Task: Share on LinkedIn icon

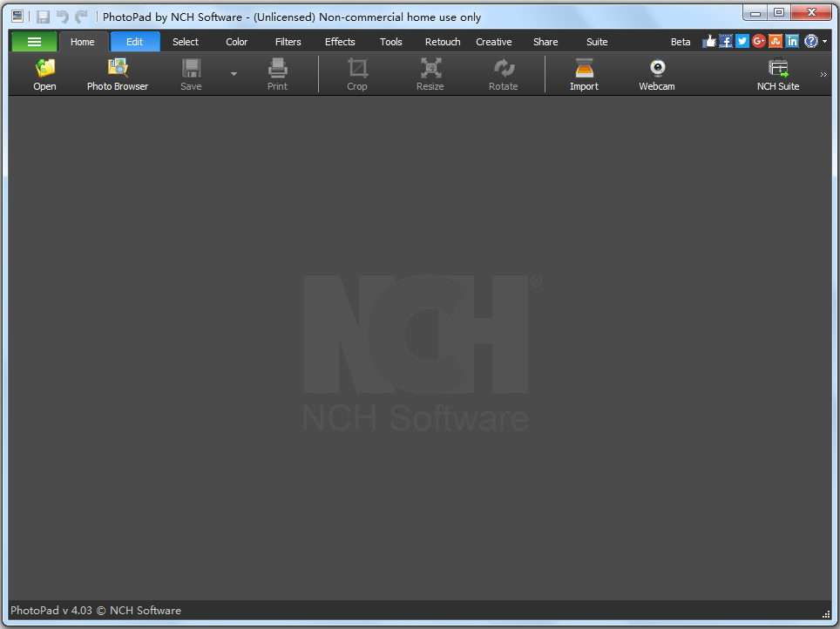Action: (792, 41)
